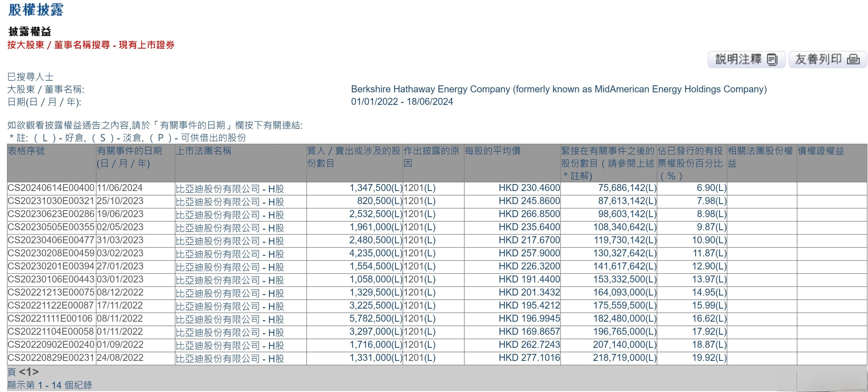
Task: Open event date link 27/01/2023
Action: tap(120, 267)
